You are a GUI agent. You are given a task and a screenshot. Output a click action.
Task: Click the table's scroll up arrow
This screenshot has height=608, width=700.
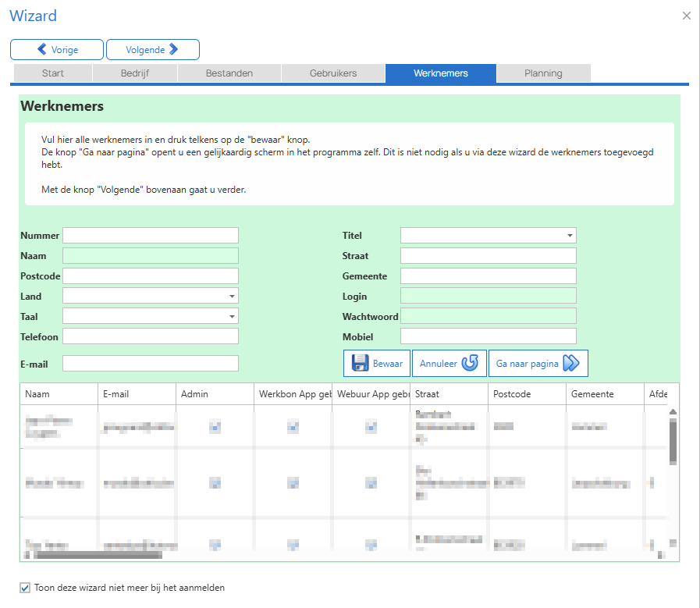coord(673,411)
